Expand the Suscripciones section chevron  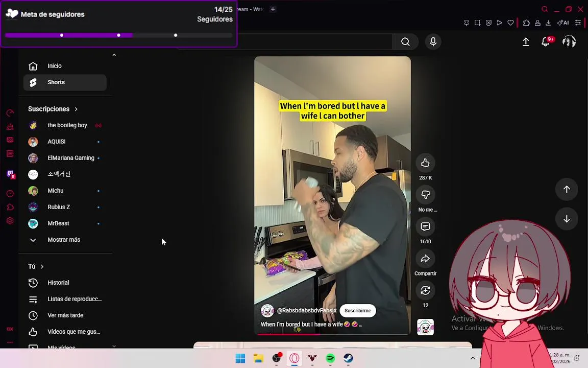click(76, 109)
